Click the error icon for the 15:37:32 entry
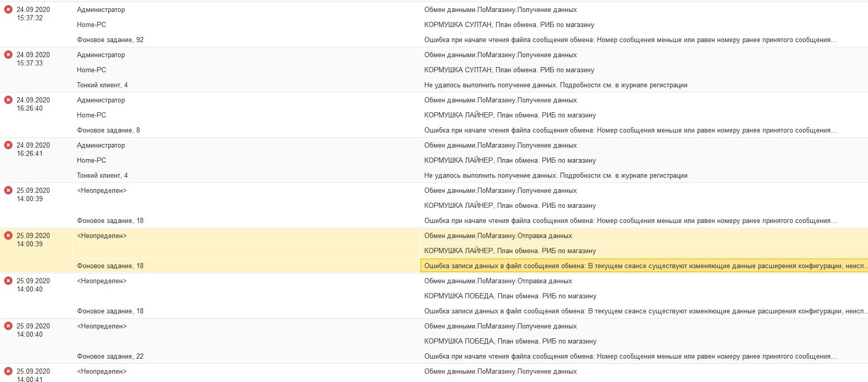868x382 pixels. (8, 10)
